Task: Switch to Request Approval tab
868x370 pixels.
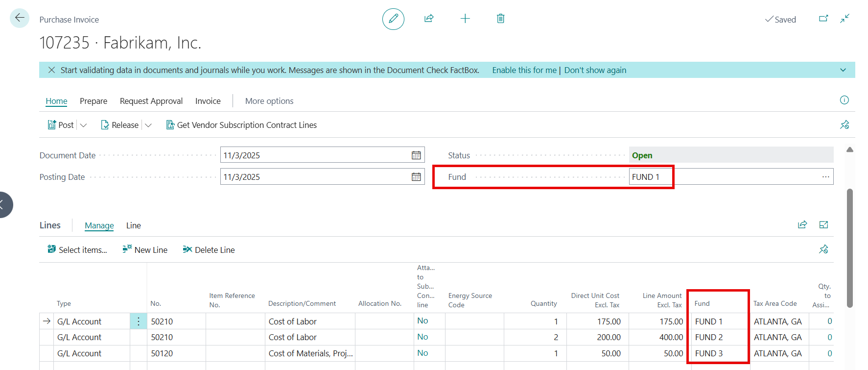Action: 151,101
